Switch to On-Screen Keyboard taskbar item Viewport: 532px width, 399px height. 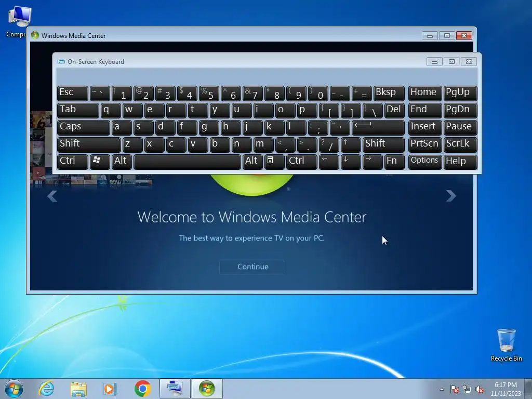click(x=175, y=389)
